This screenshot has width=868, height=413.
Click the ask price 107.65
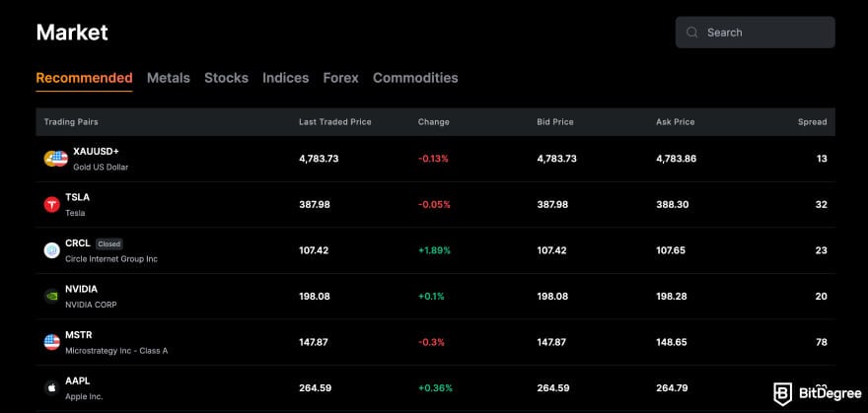[671, 250]
